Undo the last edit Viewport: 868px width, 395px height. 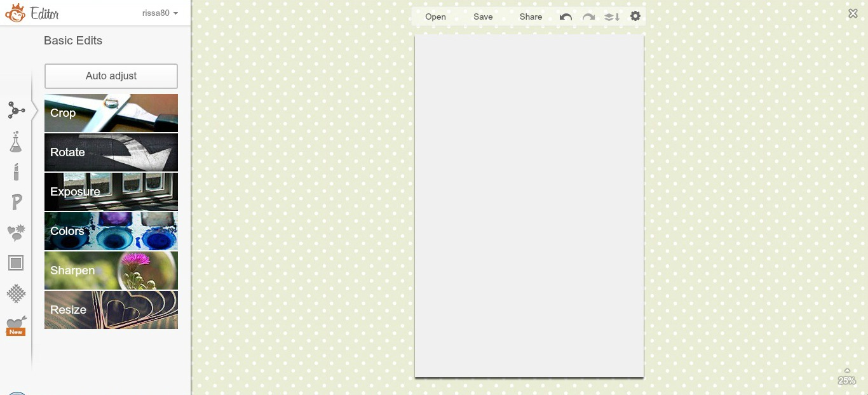tap(566, 17)
